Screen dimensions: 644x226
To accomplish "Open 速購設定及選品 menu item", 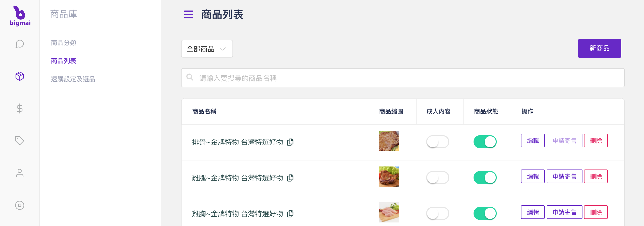I will tap(73, 79).
